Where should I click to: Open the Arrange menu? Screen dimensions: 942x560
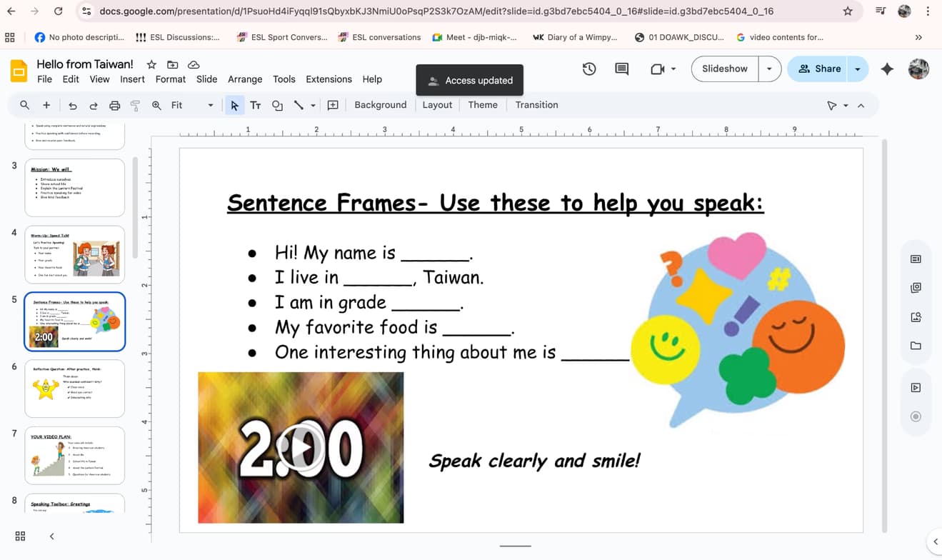pos(245,79)
